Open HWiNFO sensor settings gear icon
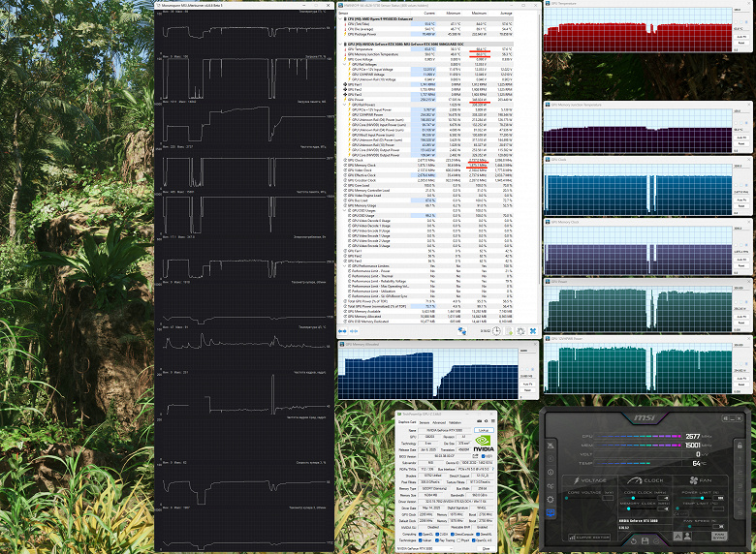The image size is (756, 554). [520, 331]
